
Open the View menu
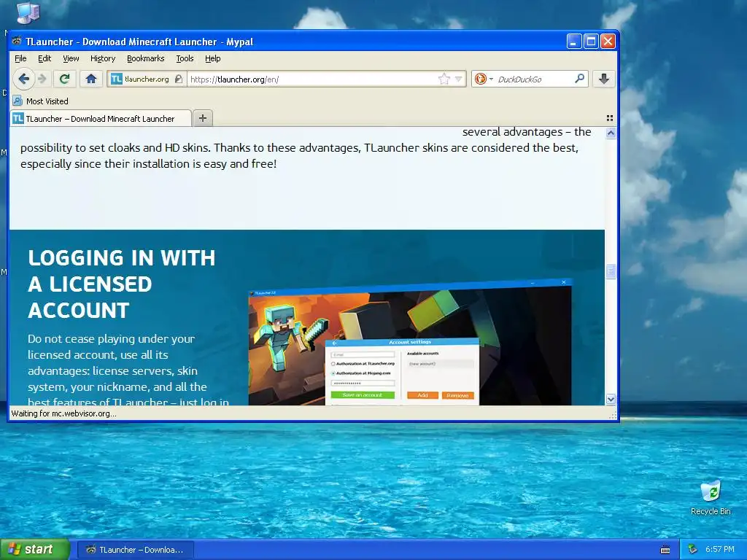tap(71, 58)
